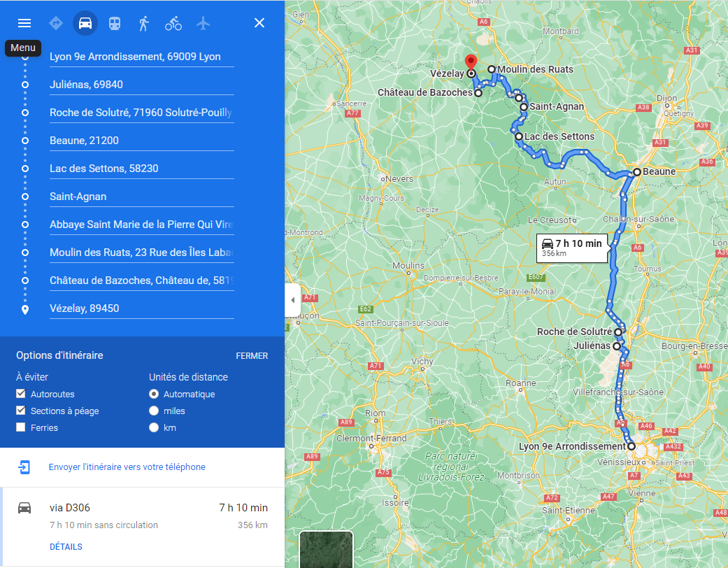Click Moulins city label on map
The height and width of the screenshot is (568, 728).
408,265
